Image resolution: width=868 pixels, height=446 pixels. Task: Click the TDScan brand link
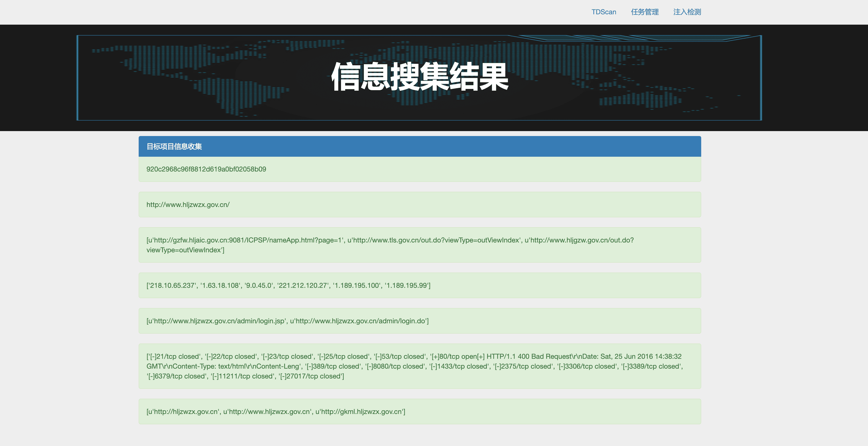point(604,12)
